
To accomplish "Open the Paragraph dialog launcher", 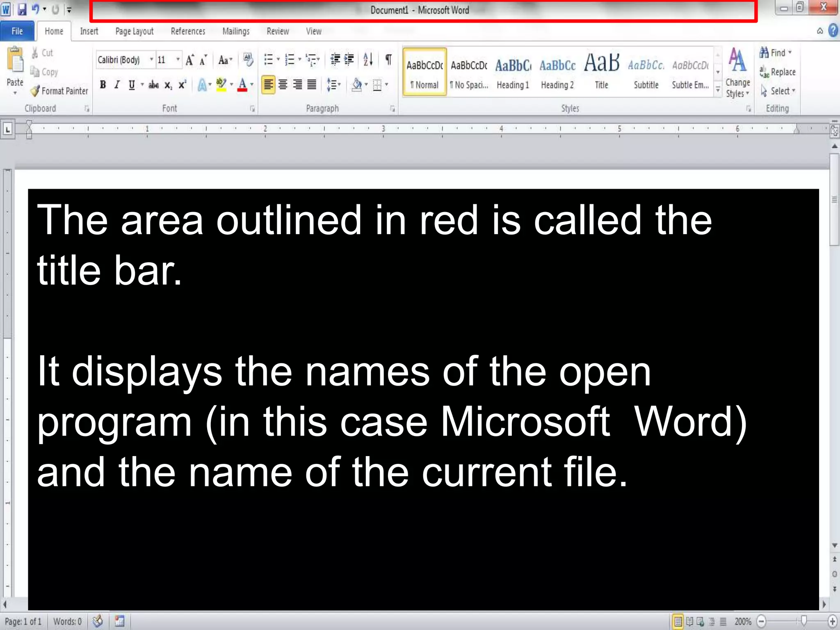I will click(393, 109).
